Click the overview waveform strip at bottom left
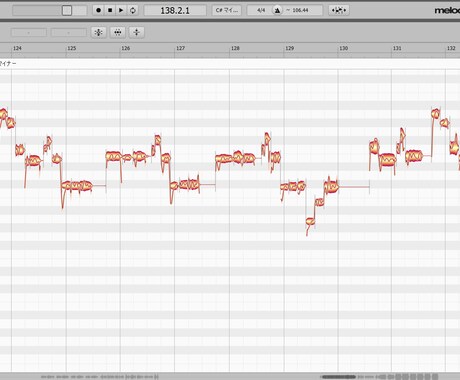The image size is (460, 380). click(99, 377)
